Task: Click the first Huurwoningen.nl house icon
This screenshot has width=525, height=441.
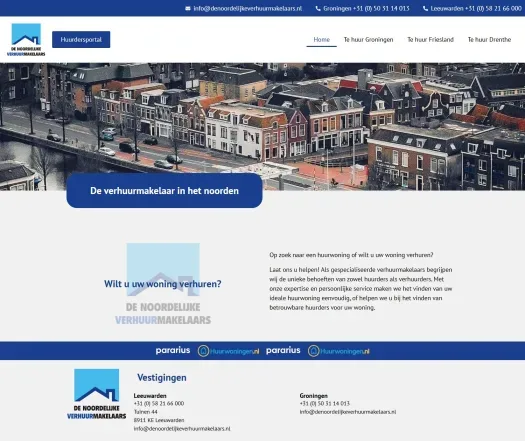Action: (203, 351)
